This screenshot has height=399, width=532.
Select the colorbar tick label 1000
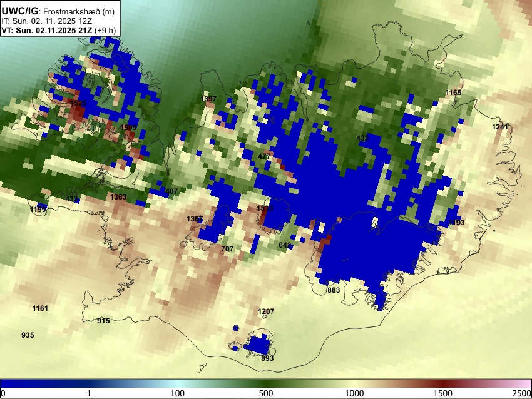354,393
